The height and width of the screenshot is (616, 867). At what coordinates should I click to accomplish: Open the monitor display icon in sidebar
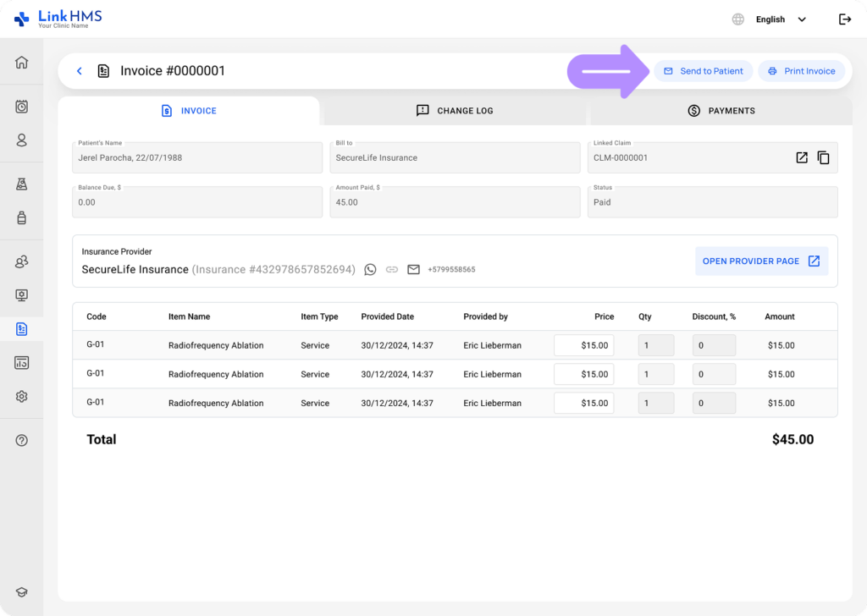[21, 295]
